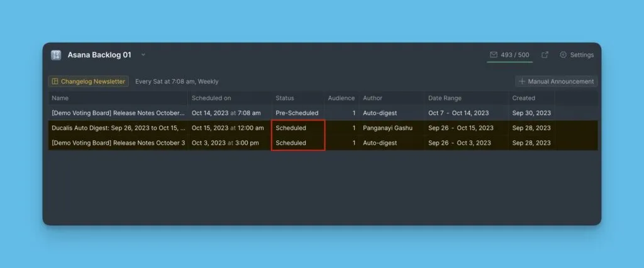Click the Manual Announcement button

point(556,81)
